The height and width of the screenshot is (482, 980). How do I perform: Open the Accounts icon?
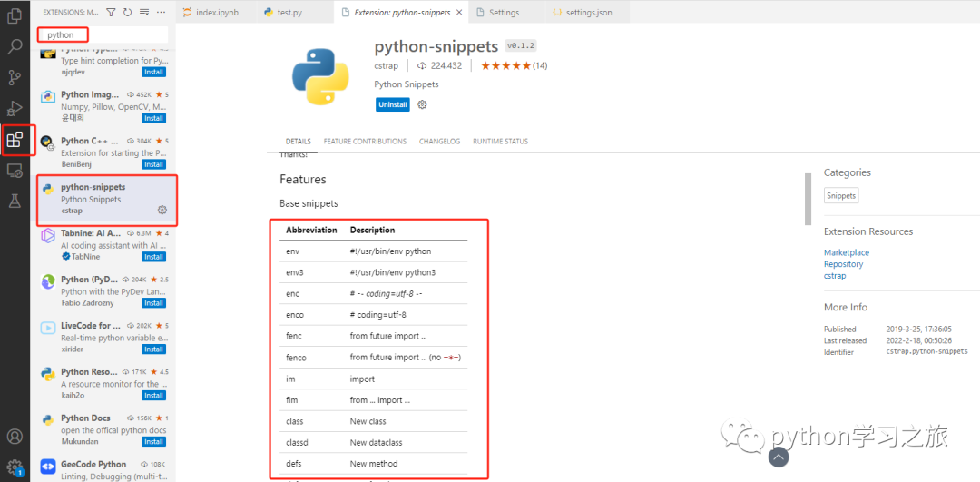[x=15, y=437]
